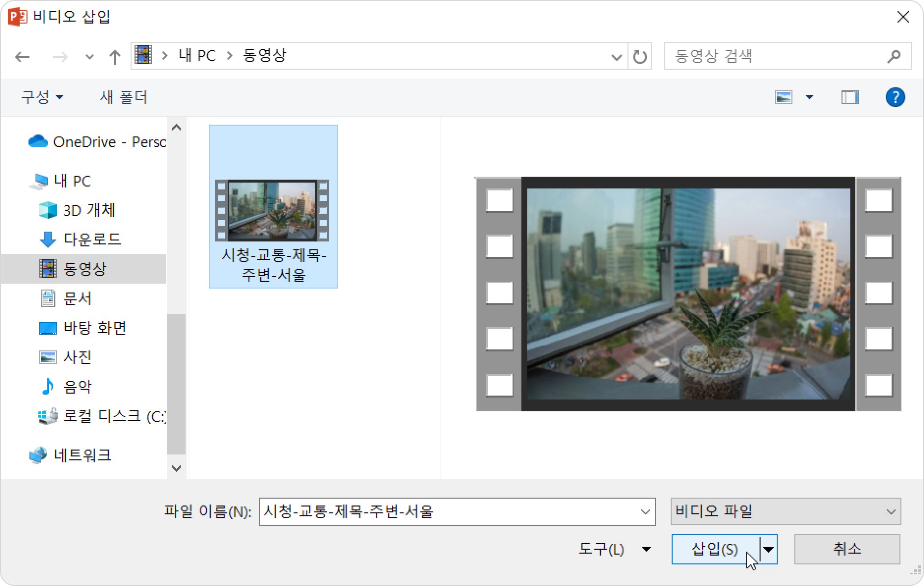Click the Back navigation arrow
924x586 pixels.
point(22,57)
